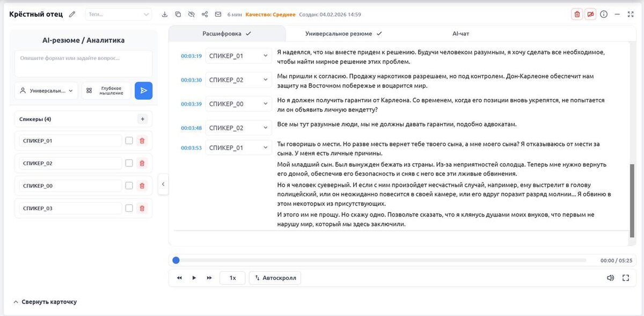Image resolution: width=644 pixels, height=316 pixels.
Task: Open the speaker dropdown at 00:03:19
Action: click(239, 56)
